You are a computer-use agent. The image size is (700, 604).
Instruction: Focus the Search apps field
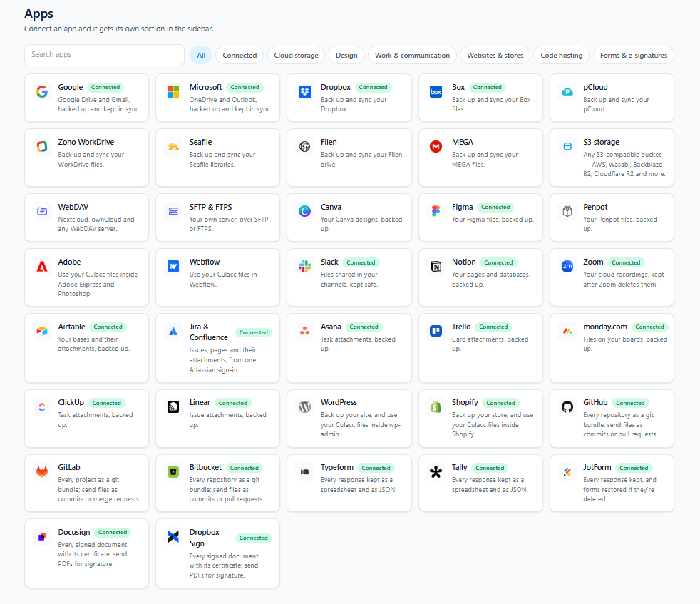(x=105, y=55)
